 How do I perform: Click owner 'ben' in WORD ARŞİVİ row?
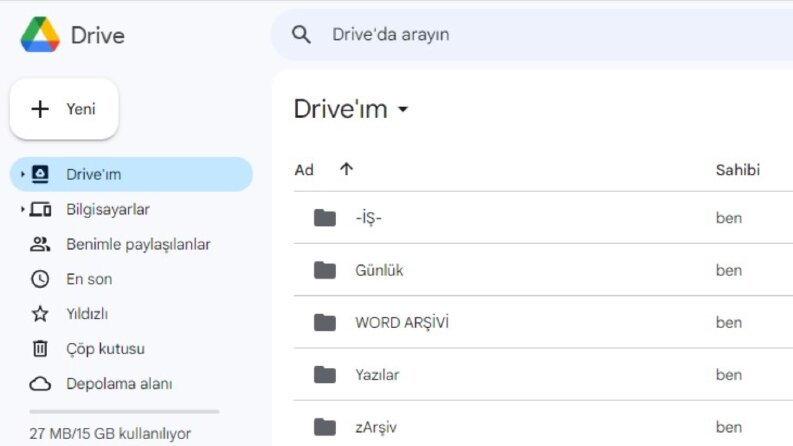(x=729, y=322)
